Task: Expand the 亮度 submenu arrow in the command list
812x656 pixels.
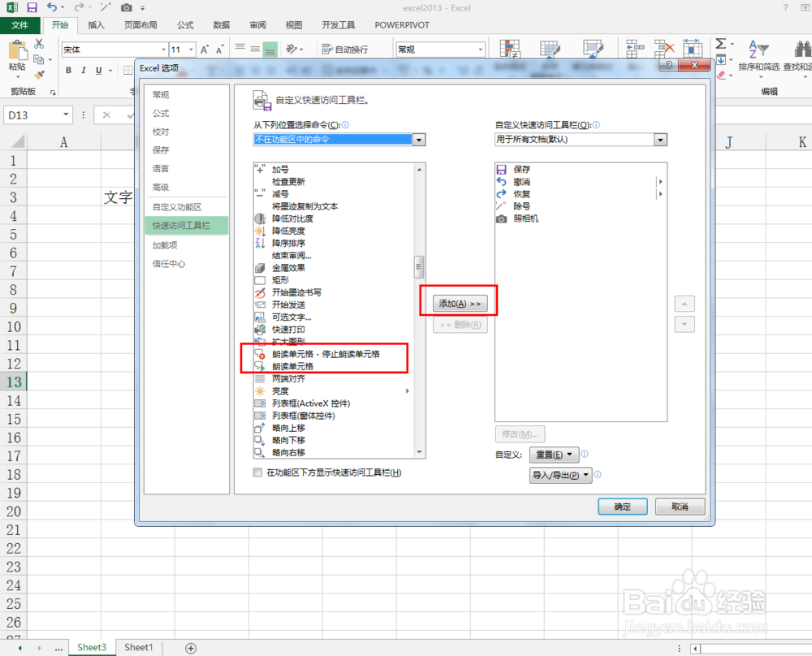Action: coord(408,391)
